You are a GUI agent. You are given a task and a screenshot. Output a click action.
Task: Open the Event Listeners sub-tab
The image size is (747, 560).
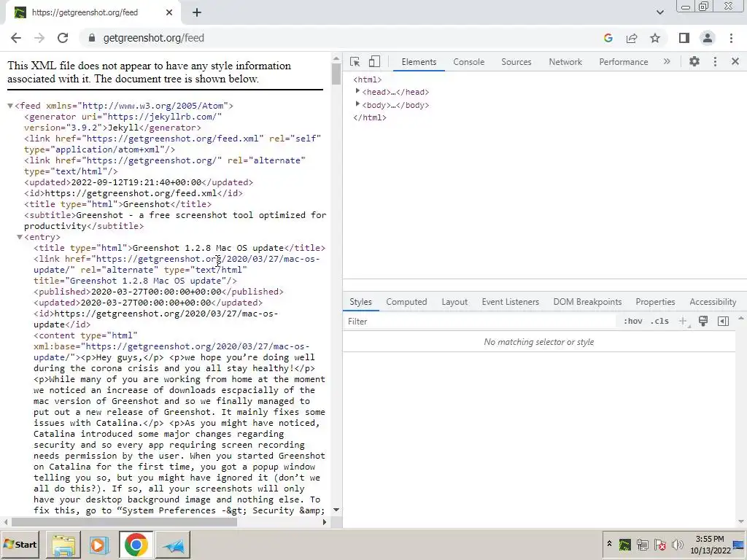pyautogui.click(x=510, y=302)
